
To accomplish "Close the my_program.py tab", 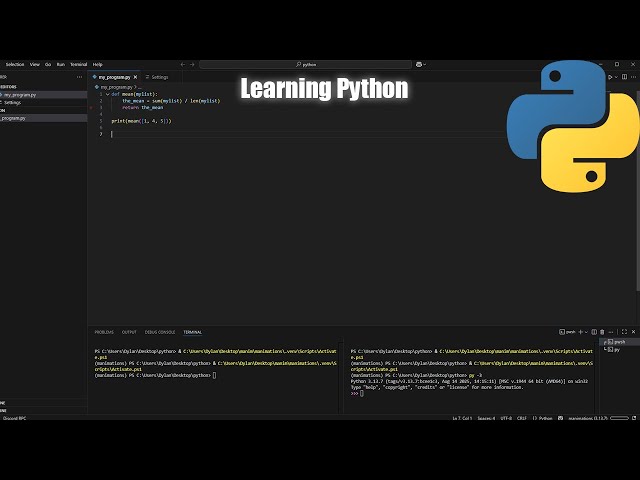I will point(136,77).
